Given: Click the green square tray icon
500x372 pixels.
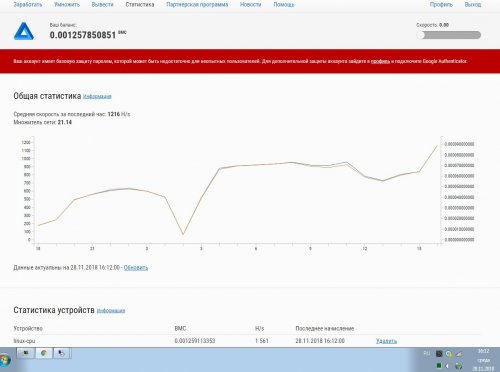Looking at the screenshot, I should [x=439, y=366].
